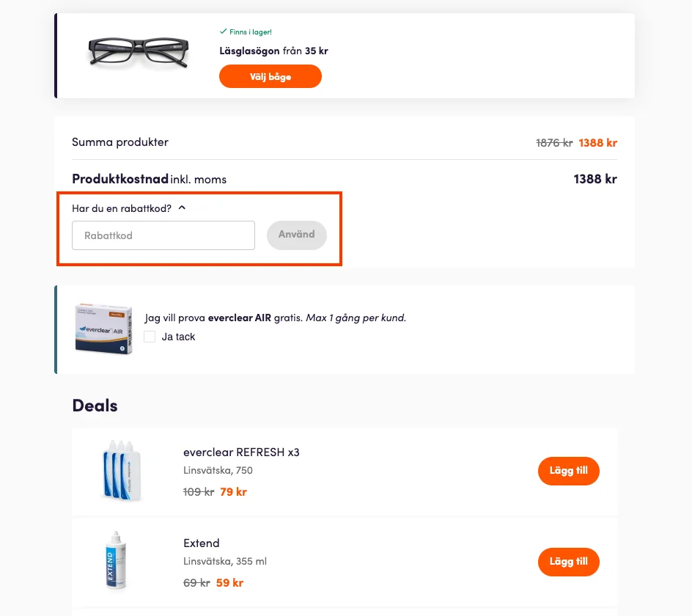Add Extend lens solution with Lägg till
Viewport: 692px width, 616px height.
[x=568, y=562]
